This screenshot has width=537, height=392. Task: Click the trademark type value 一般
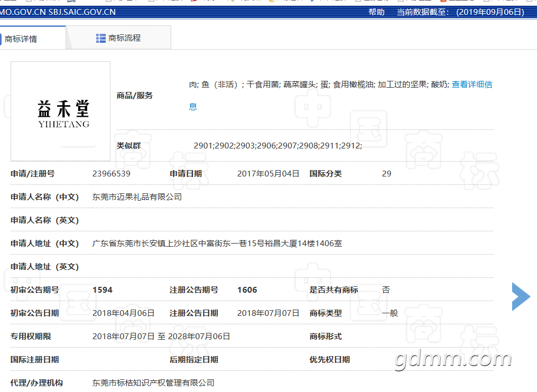pos(390,313)
